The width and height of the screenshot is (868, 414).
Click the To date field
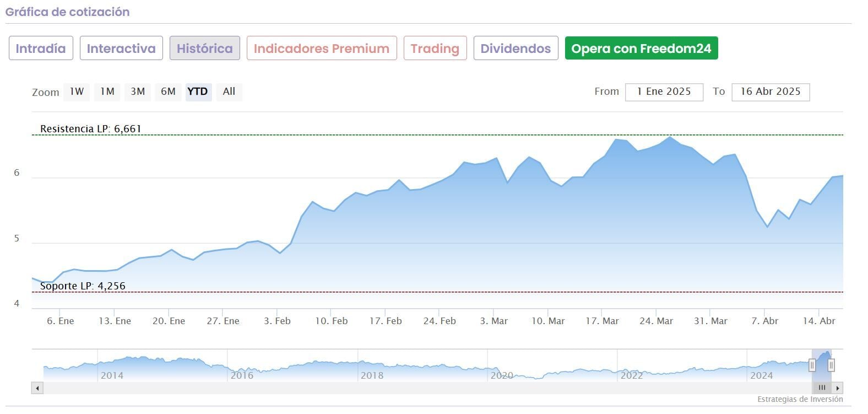point(771,92)
